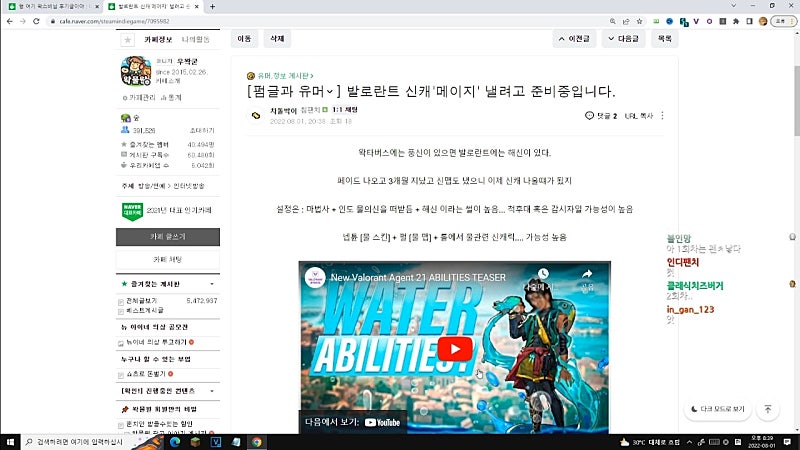800x450 pixels.
Task: Close the second browser tab
Action: coord(197,7)
